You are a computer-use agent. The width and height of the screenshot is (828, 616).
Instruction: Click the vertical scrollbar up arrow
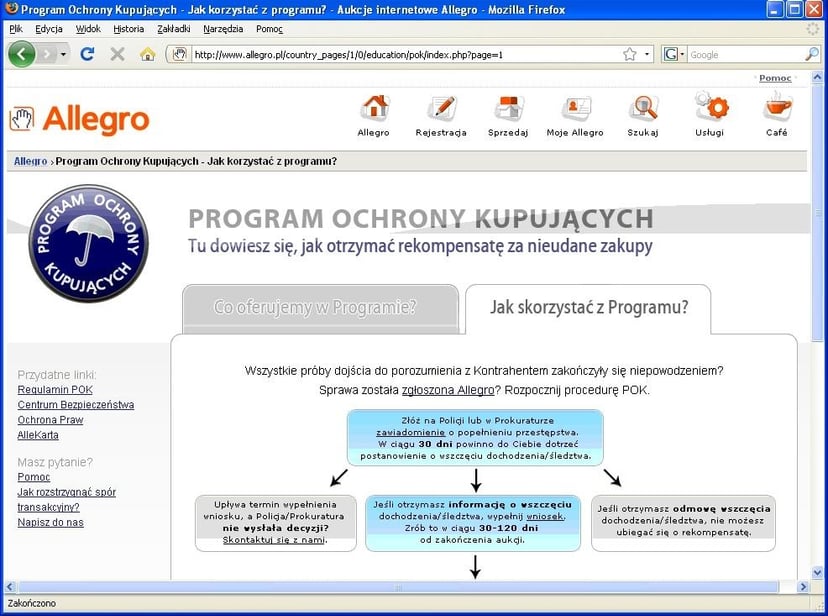tap(817, 78)
